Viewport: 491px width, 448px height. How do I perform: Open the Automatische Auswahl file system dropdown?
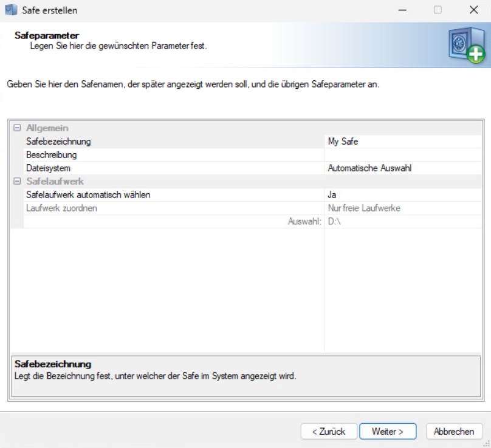pyautogui.click(x=401, y=168)
